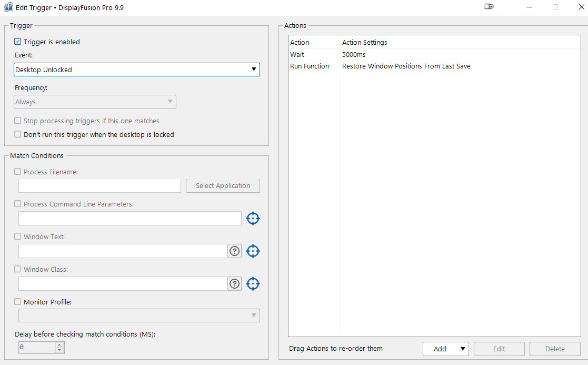Click the Select Application button
The width and height of the screenshot is (588, 365).
click(223, 185)
